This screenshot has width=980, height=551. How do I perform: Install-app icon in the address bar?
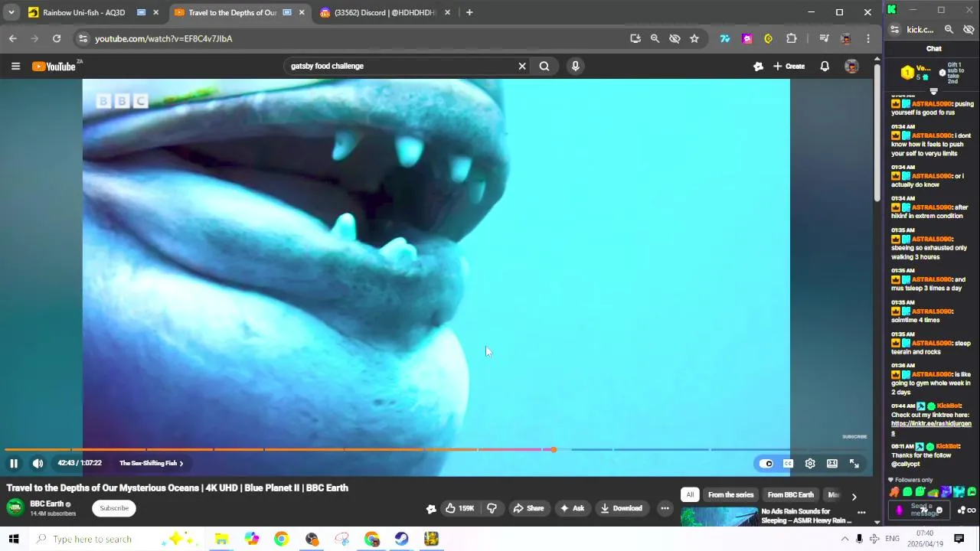tap(635, 38)
